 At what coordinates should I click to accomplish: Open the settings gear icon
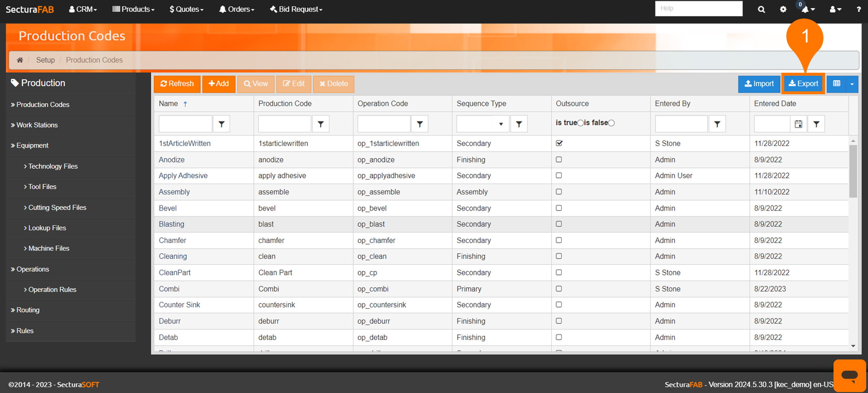(783, 9)
